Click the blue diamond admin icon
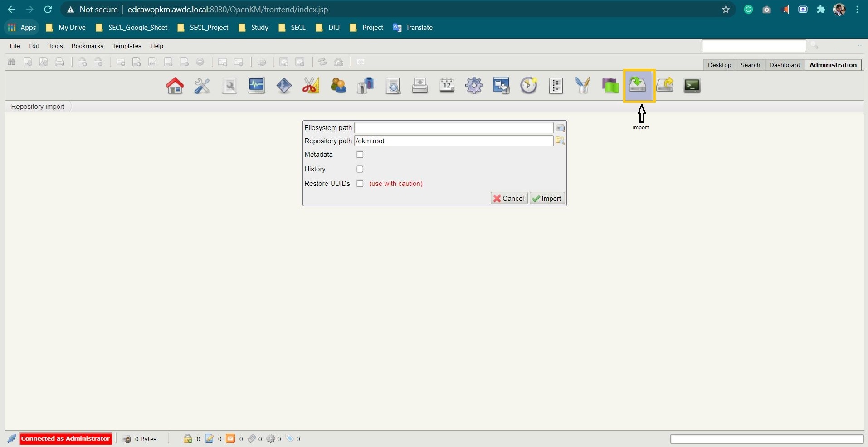Viewport: 868px width, 447px height. [x=284, y=86]
